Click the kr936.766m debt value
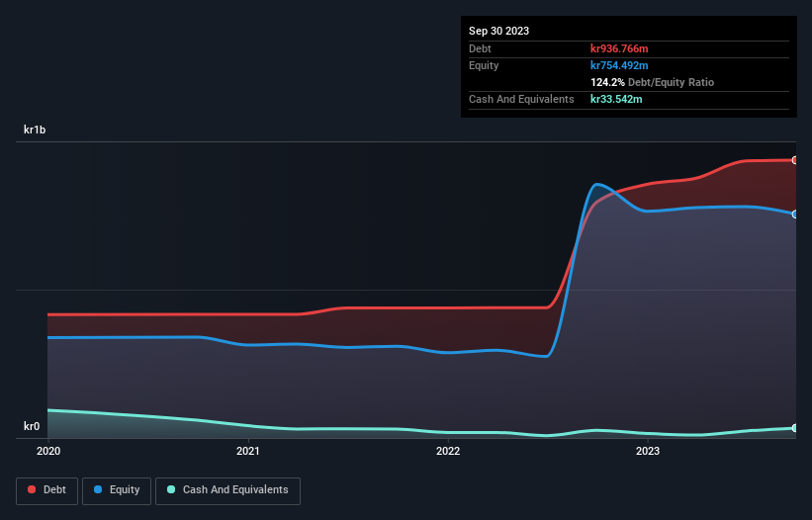Viewport: 812px width, 520px height. click(619, 48)
